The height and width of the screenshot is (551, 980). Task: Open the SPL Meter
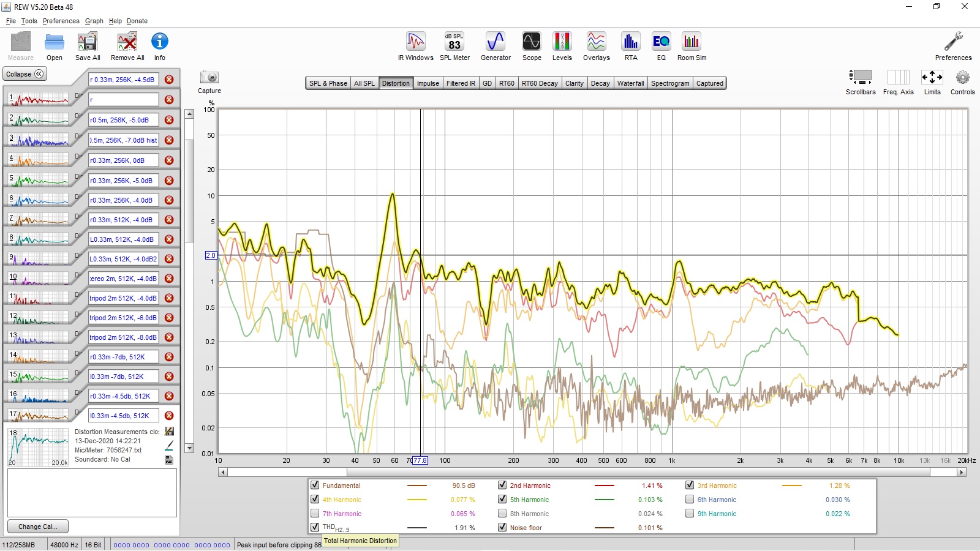454,42
